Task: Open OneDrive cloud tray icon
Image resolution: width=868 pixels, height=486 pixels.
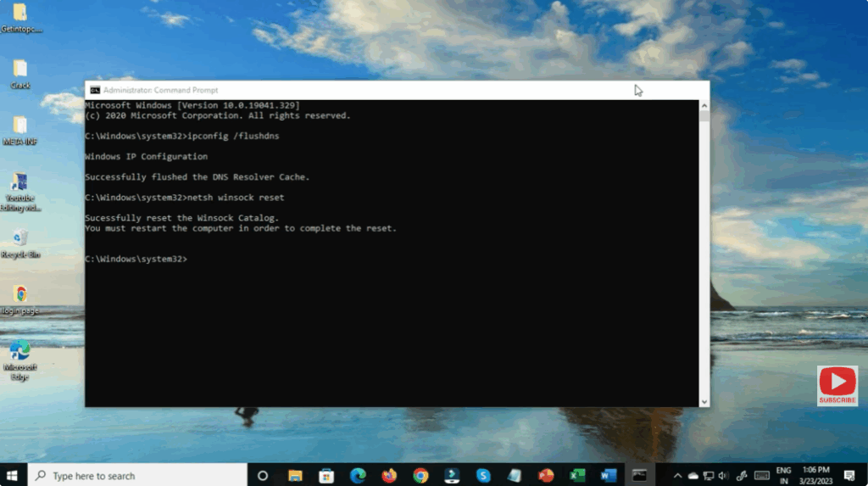Action: click(693, 476)
